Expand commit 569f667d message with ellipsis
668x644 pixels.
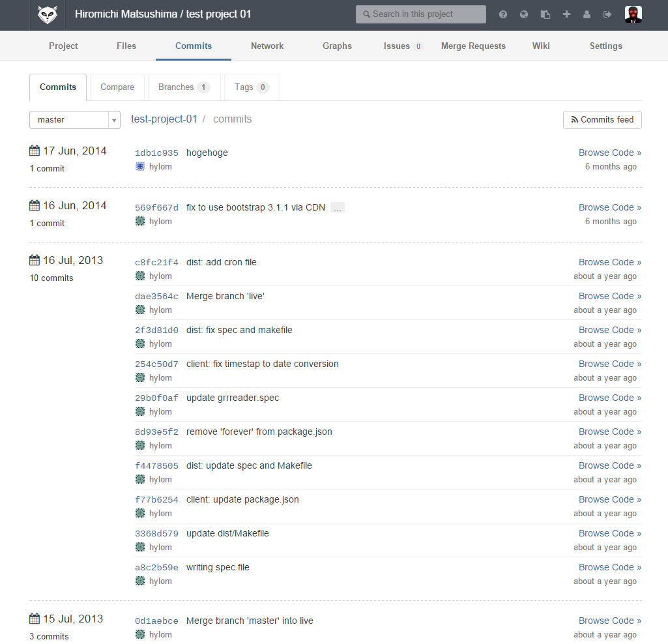(x=337, y=208)
